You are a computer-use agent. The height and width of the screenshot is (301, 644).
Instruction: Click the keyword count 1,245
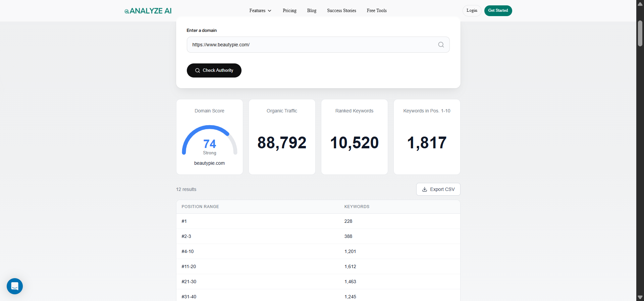[350, 297]
